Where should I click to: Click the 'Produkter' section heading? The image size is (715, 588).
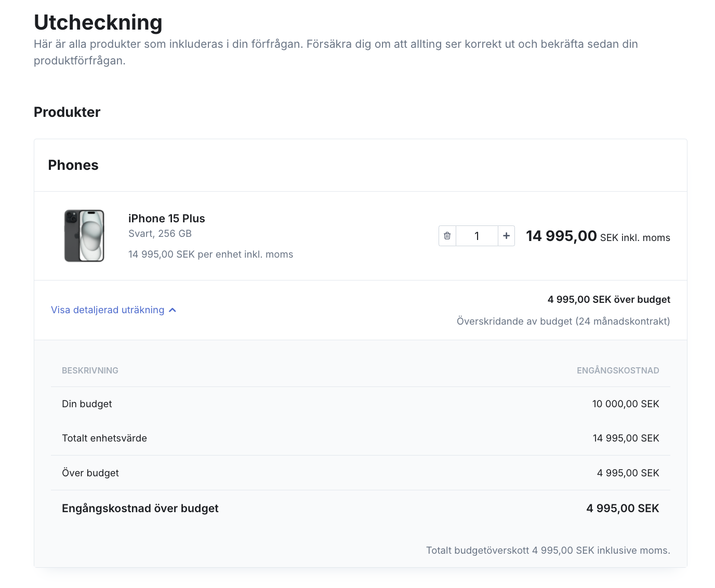pyautogui.click(x=67, y=112)
